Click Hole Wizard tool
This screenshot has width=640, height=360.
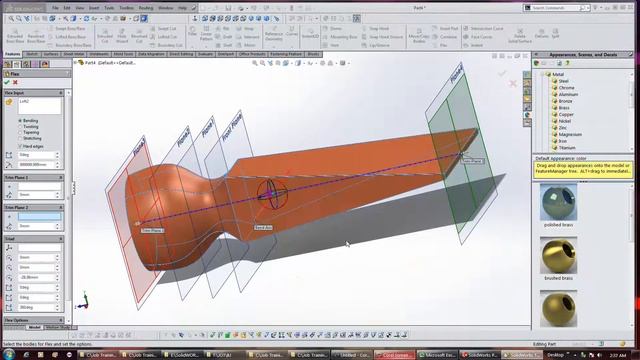[x=122, y=36]
